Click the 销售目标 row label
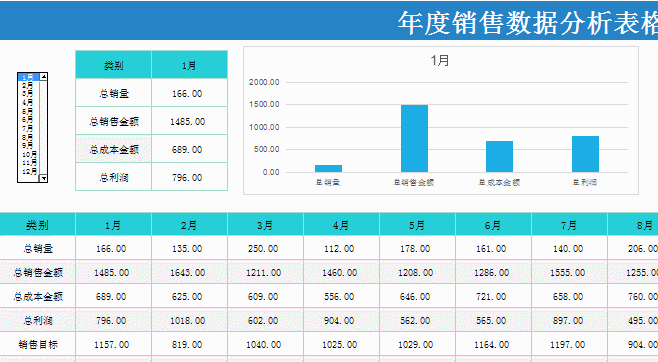The height and width of the screenshot is (362, 658). coord(38,344)
